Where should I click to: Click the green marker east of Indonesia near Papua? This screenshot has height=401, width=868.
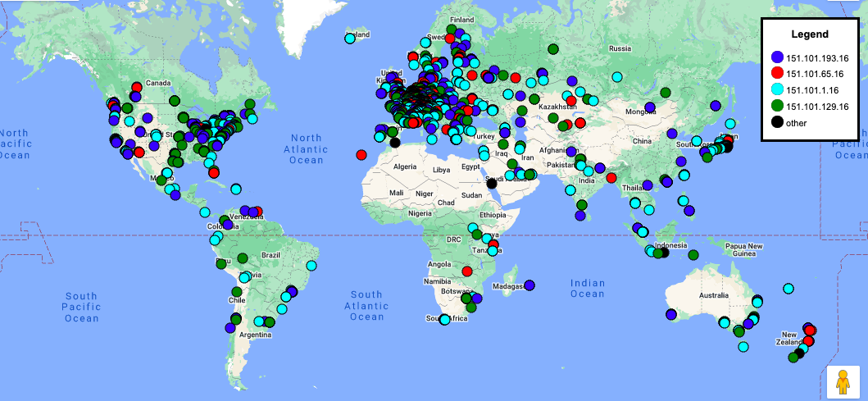coord(693,255)
